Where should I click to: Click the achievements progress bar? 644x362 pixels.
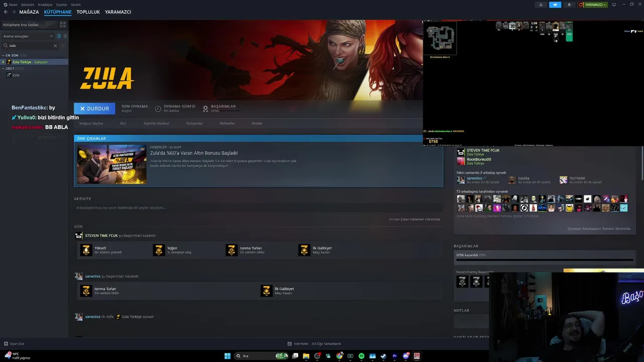544,260
